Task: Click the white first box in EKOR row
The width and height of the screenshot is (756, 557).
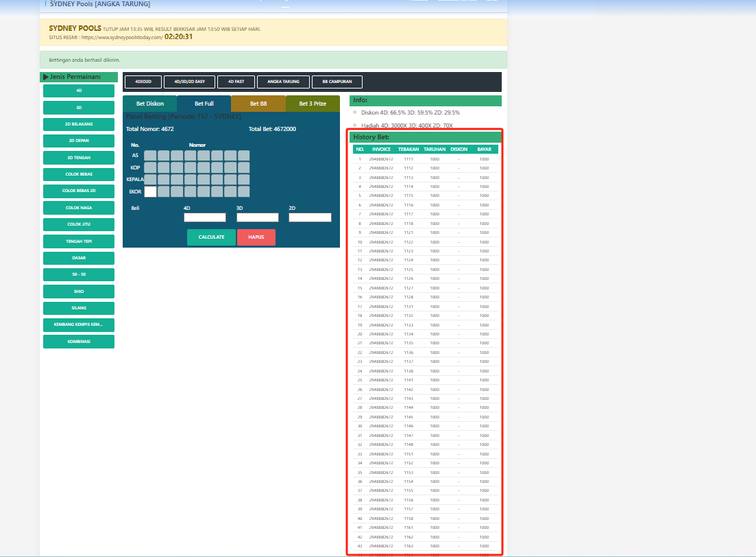Action: click(150, 192)
